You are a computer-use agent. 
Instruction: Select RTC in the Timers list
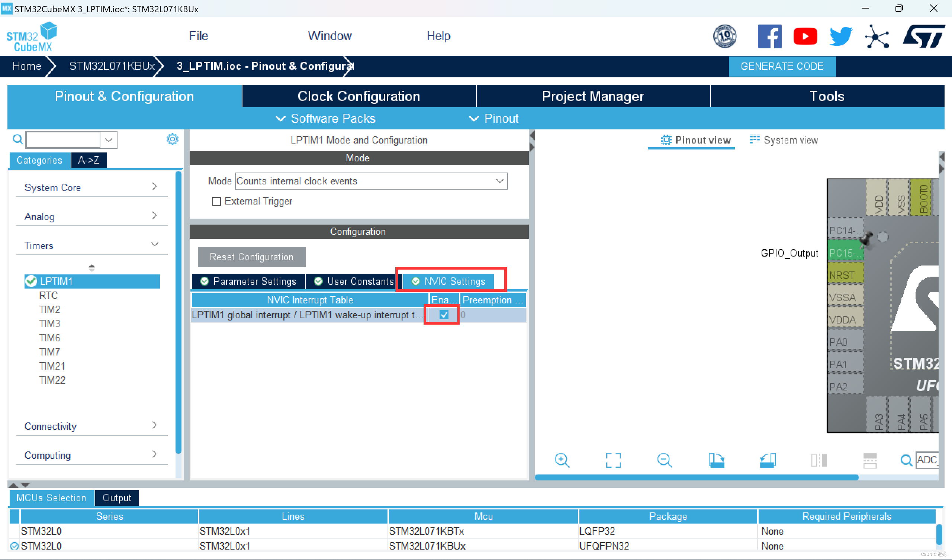[x=48, y=296]
